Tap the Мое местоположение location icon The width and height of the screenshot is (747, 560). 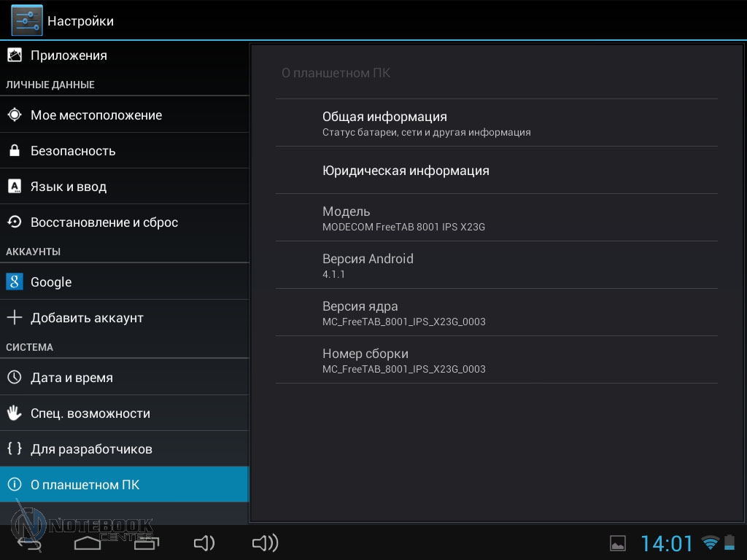pyautogui.click(x=15, y=115)
